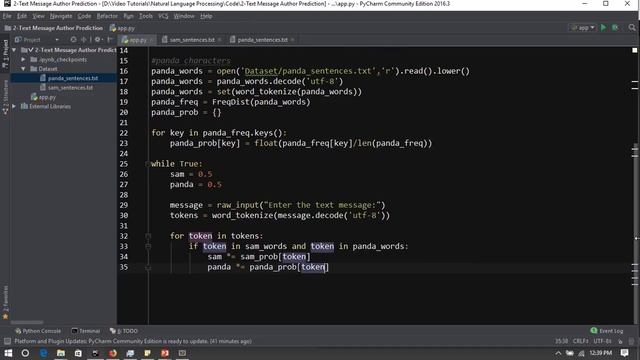The height and width of the screenshot is (360, 640).
Task: Open the Tools menu
Action: 145,16
